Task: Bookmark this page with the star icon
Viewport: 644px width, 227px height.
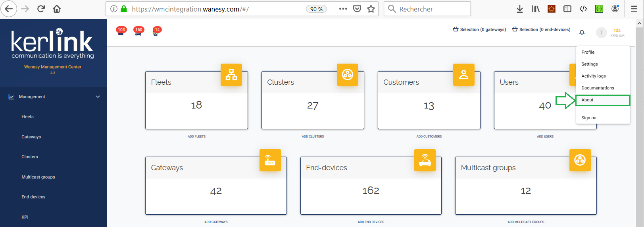Action: pyautogui.click(x=371, y=9)
